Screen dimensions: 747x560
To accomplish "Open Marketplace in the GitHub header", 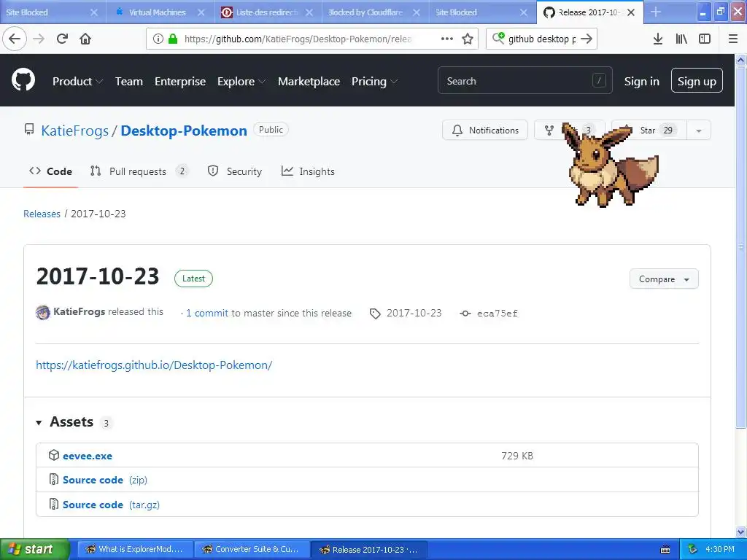I will pyautogui.click(x=309, y=82).
